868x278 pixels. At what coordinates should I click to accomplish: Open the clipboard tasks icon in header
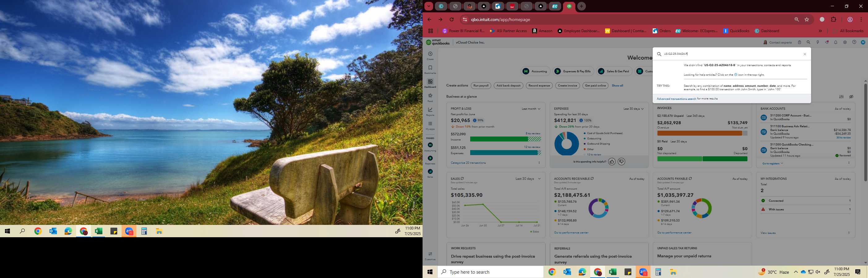pyautogui.click(x=799, y=42)
